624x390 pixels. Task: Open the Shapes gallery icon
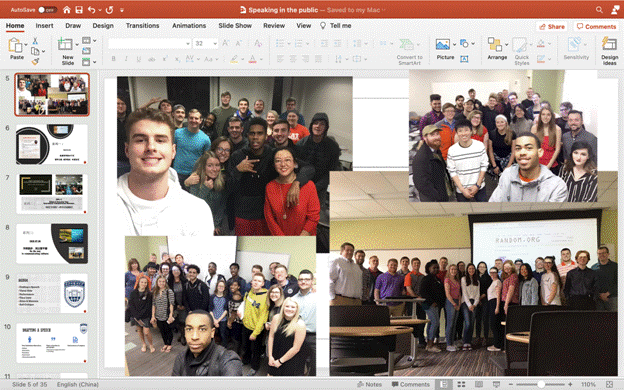point(464,43)
